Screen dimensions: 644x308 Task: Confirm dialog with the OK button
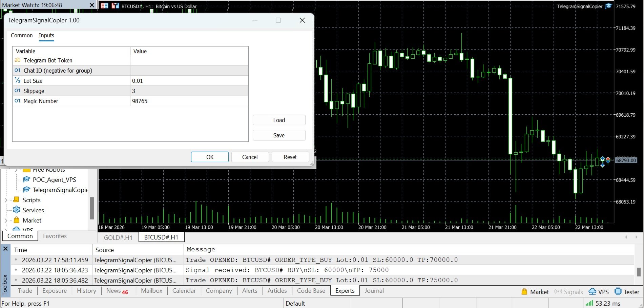[x=210, y=157]
